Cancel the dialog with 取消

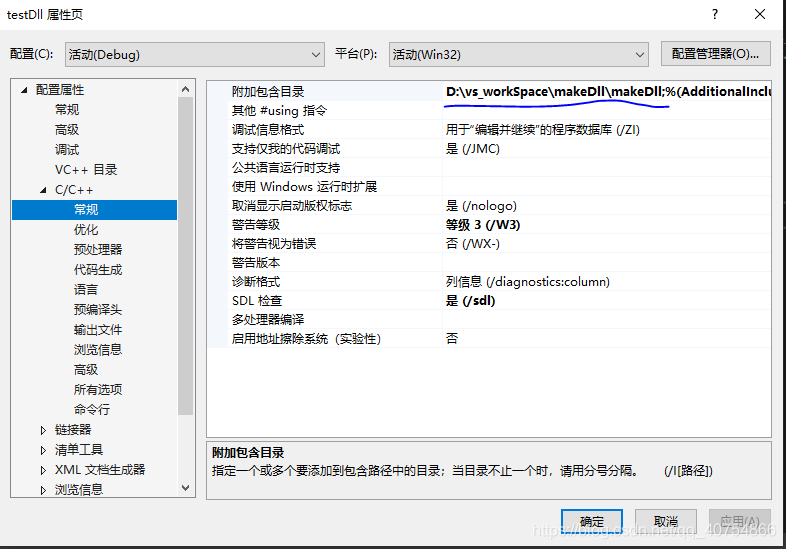coord(666,521)
